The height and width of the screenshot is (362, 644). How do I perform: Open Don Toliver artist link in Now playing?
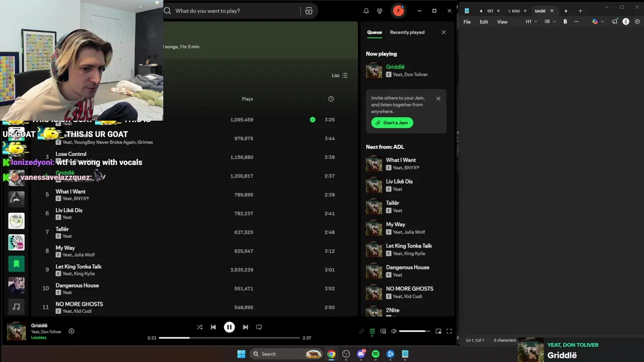[417, 74]
